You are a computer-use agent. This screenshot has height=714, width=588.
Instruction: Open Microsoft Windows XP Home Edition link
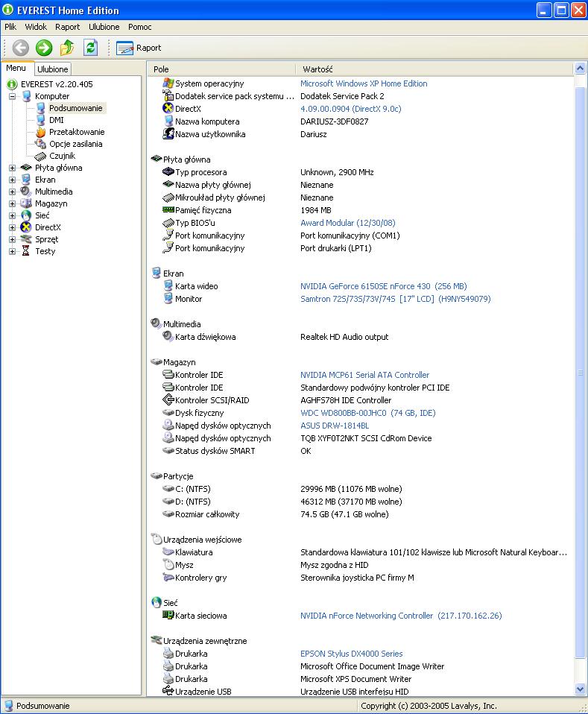click(x=364, y=83)
